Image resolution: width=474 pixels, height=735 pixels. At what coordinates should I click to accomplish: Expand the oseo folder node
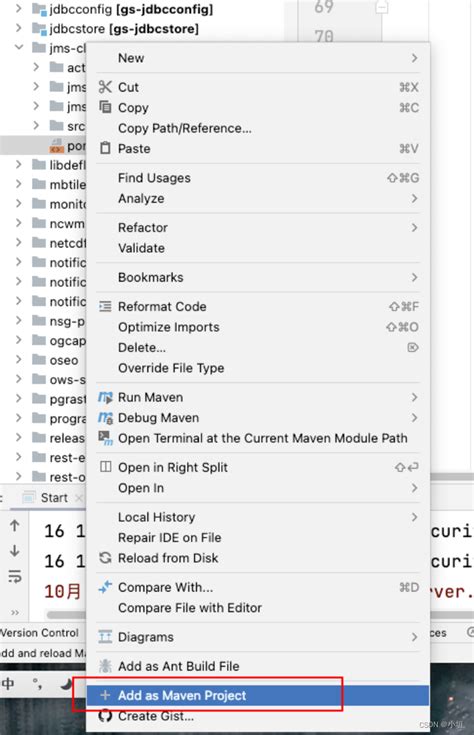point(18,360)
